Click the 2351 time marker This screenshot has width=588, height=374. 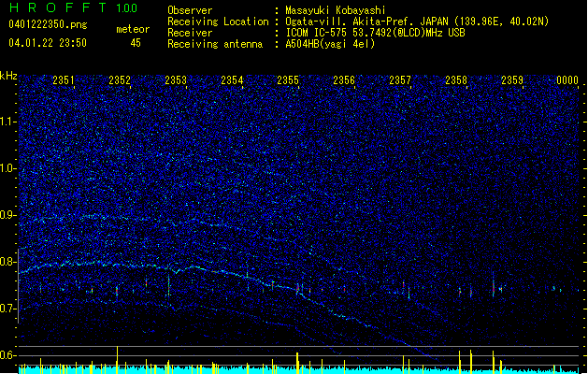(64, 80)
